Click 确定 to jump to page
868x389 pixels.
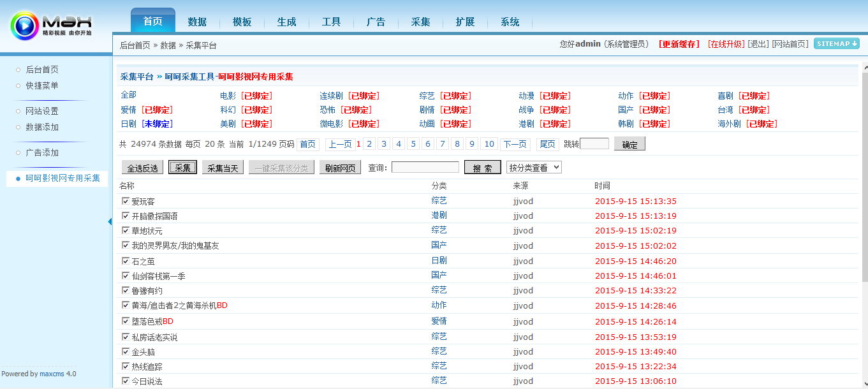point(629,144)
